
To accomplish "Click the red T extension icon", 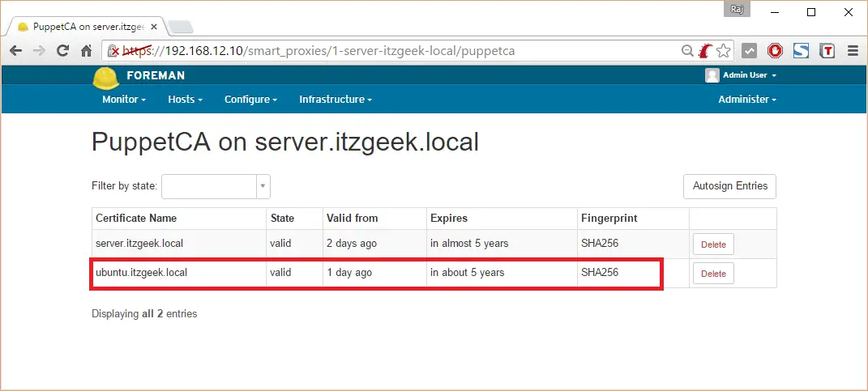I will point(827,51).
